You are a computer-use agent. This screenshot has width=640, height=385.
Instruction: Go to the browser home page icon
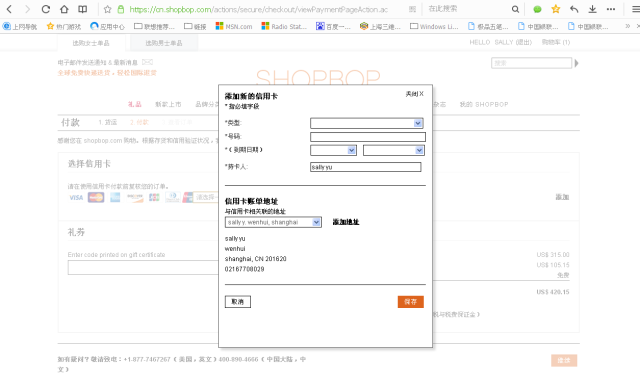(x=64, y=9)
